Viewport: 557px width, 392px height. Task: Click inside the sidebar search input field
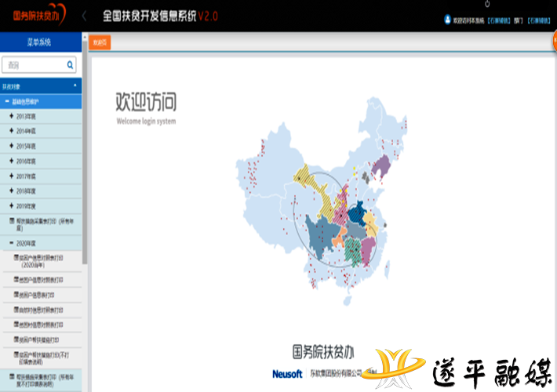35,65
